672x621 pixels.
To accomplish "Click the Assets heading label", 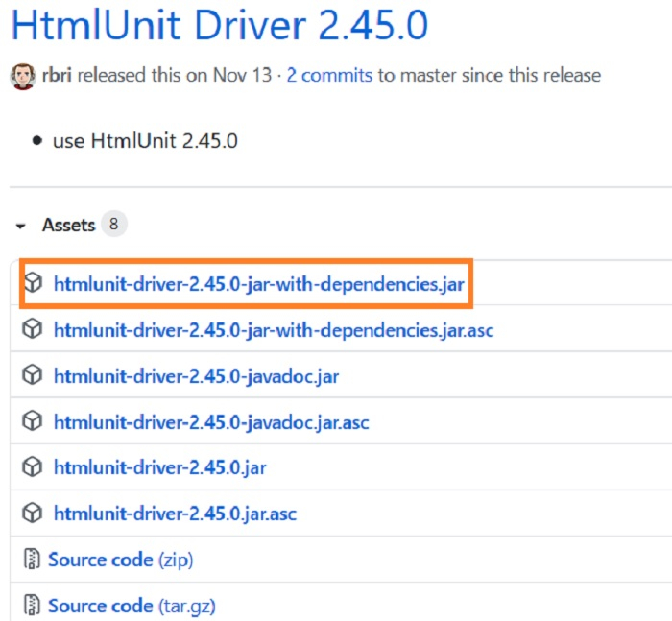I will point(68,225).
